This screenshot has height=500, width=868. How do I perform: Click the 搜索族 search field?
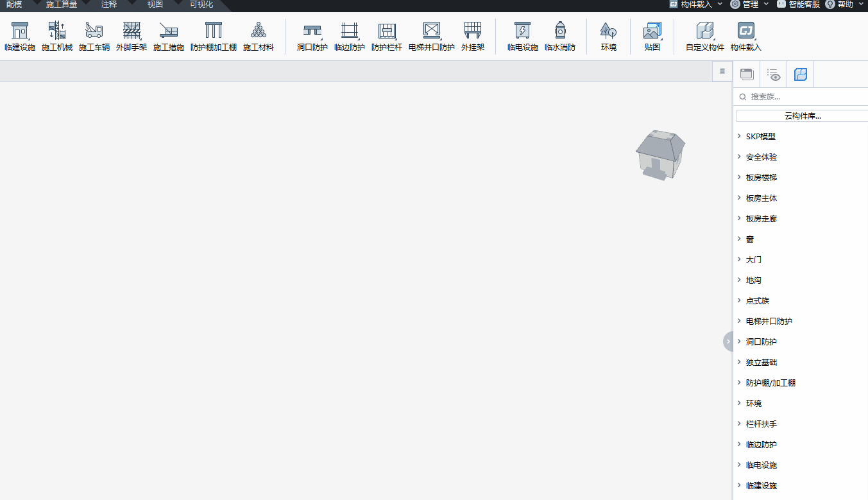801,97
